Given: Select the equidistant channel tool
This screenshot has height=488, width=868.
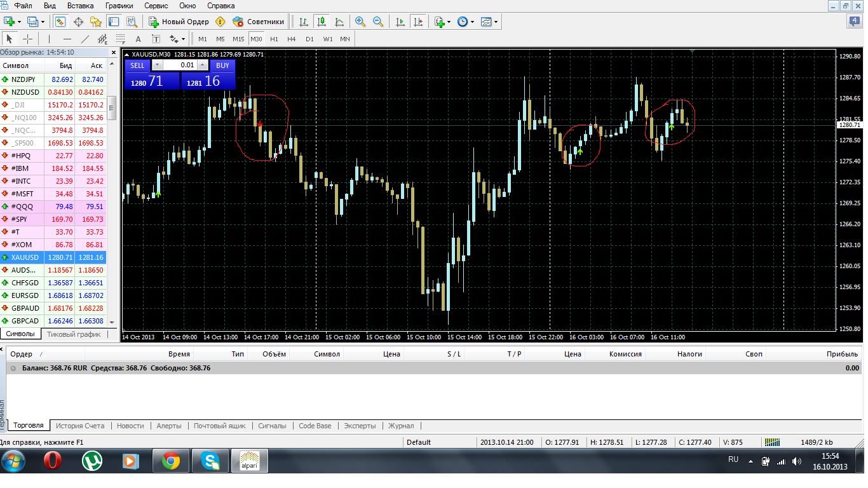Looking at the screenshot, I should click(x=103, y=39).
